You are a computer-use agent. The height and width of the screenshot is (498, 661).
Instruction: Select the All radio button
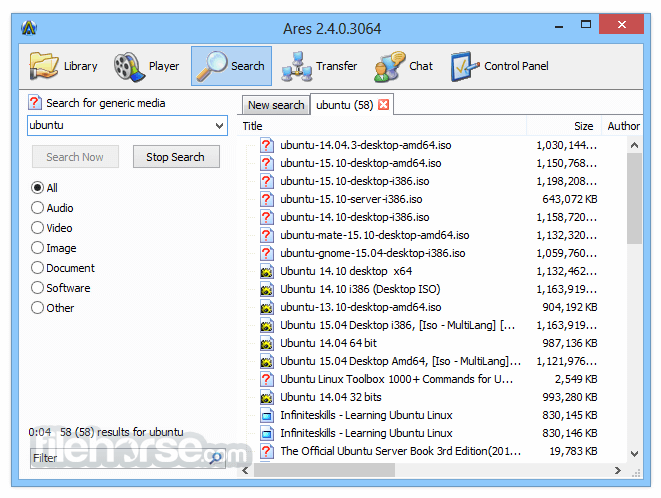coord(38,188)
